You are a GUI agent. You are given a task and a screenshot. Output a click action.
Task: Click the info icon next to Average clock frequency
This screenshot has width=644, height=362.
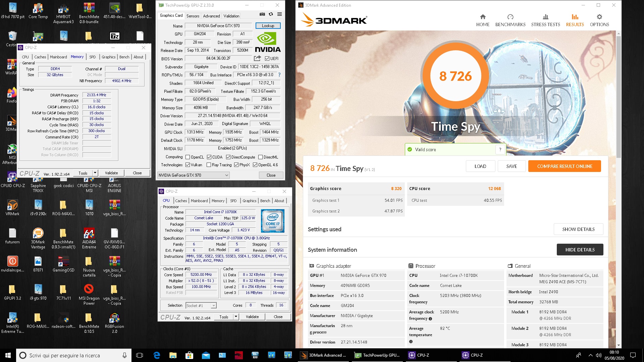click(430, 319)
